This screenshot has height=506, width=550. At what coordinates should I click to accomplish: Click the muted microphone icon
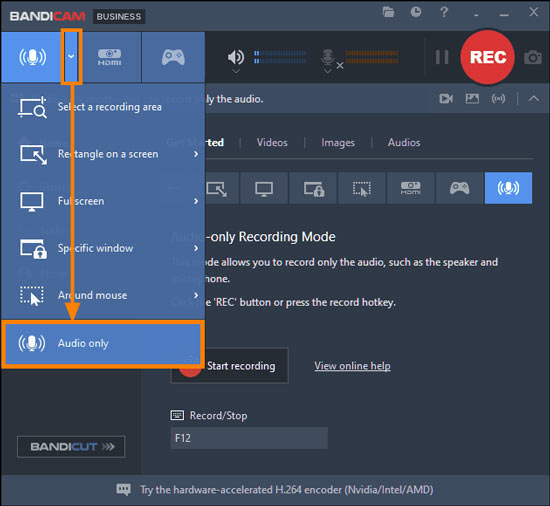click(328, 57)
